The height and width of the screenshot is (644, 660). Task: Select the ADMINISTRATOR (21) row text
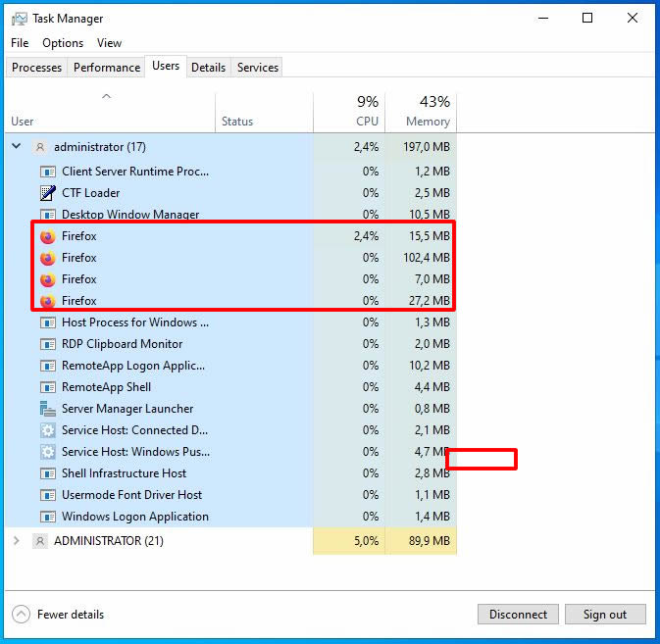point(109,541)
